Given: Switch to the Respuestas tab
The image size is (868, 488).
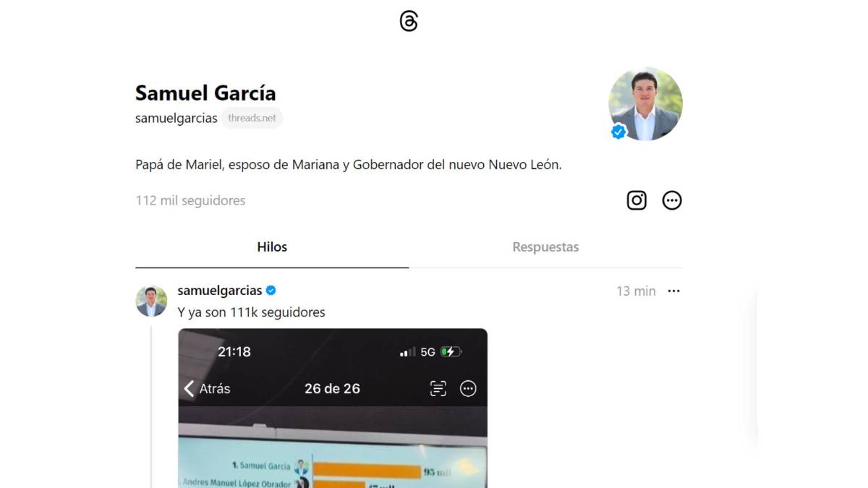Looking at the screenshot, I should click(x=545, y=247).
